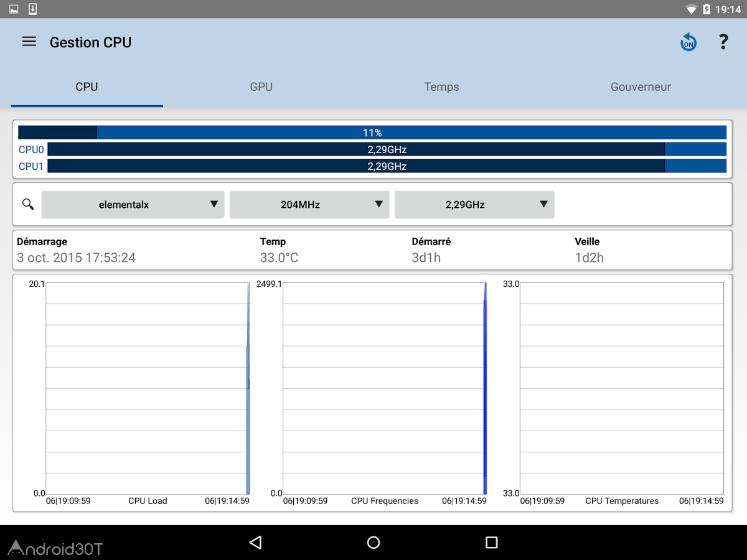Open the Gouverneur tab
This screenshot has width=747, height=560.
pos(641,87)
